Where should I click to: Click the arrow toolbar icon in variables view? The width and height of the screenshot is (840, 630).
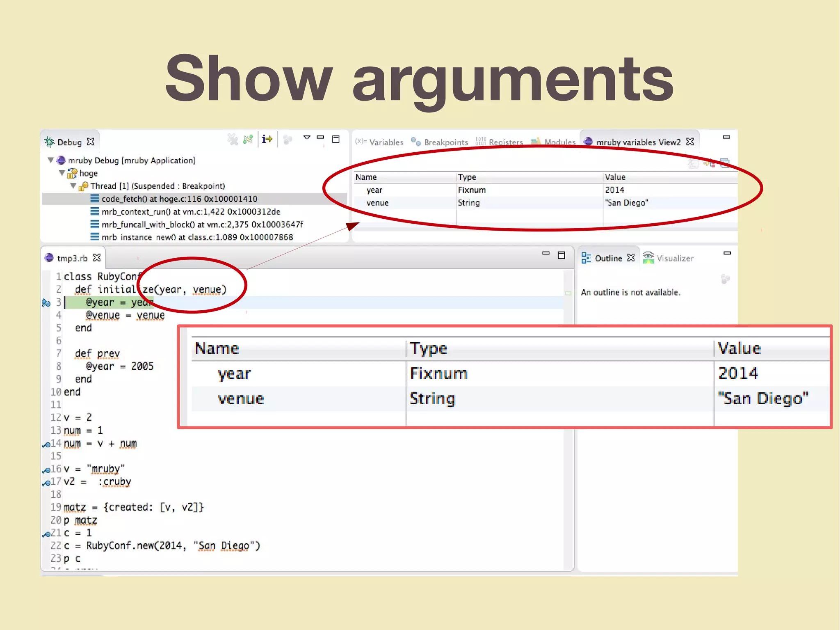pyautogui.click(x=709, y=163)
